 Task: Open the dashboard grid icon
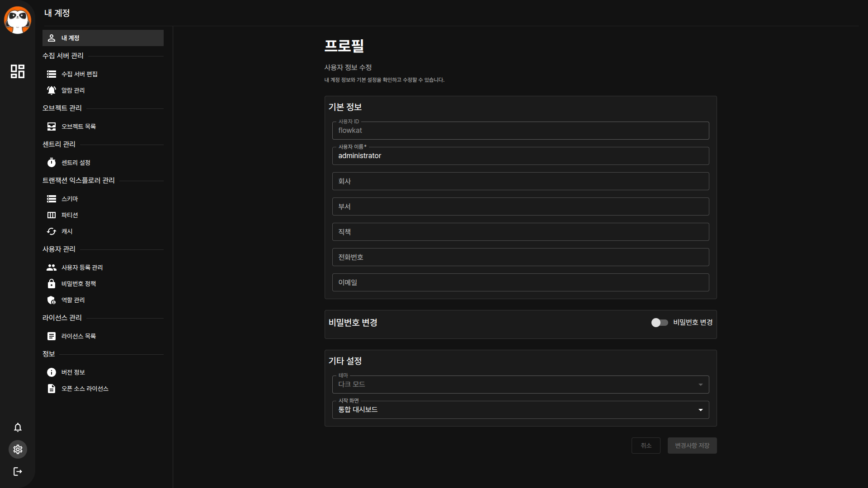(18, 71)
